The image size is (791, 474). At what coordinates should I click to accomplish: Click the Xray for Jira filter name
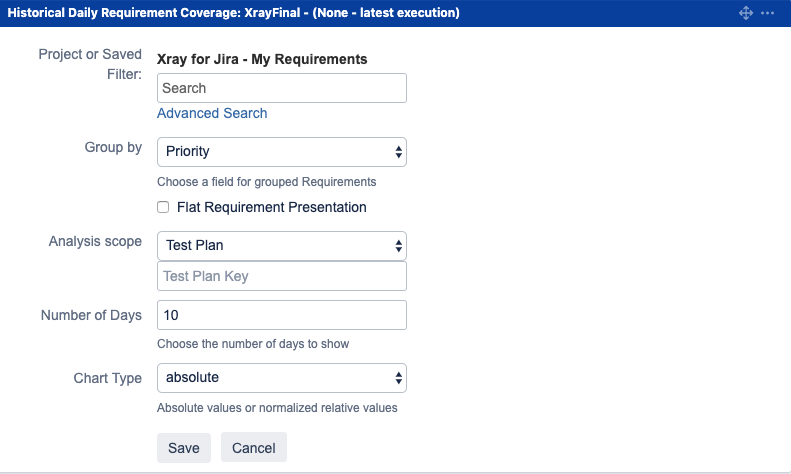click(x=262, y=60)
